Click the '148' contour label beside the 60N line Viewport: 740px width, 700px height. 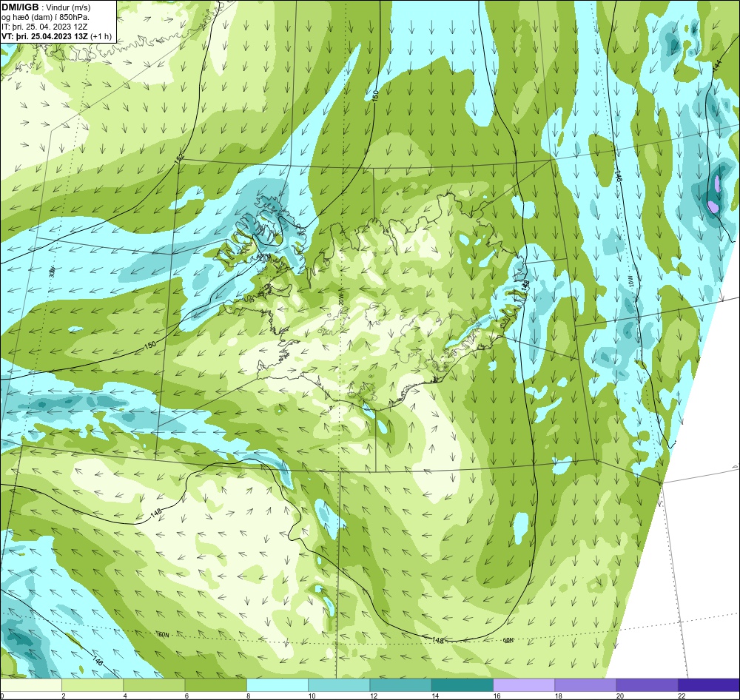(x=438, y=640)
